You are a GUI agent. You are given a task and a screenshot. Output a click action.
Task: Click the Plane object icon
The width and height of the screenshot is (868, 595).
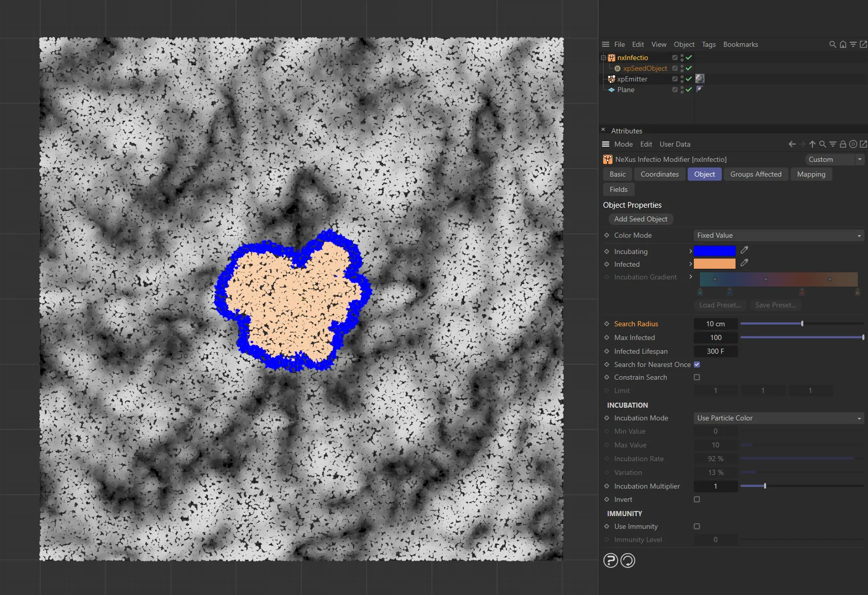(x=612, y=90)
